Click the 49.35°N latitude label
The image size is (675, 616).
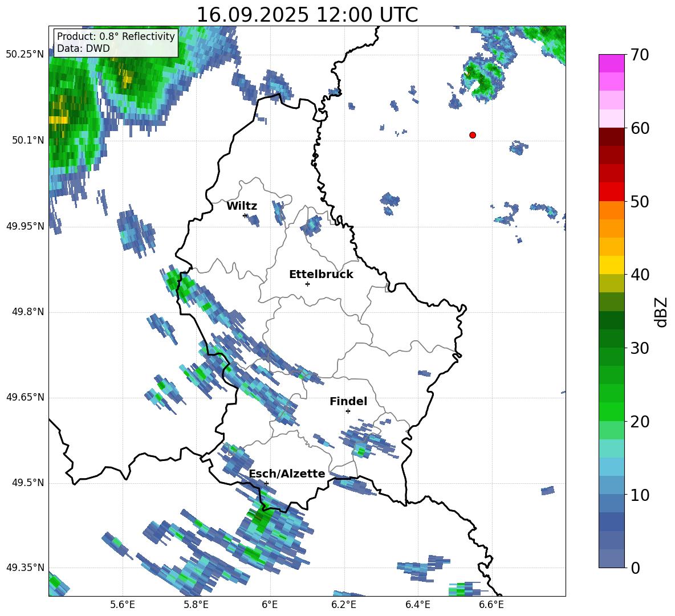pos(25,568)
